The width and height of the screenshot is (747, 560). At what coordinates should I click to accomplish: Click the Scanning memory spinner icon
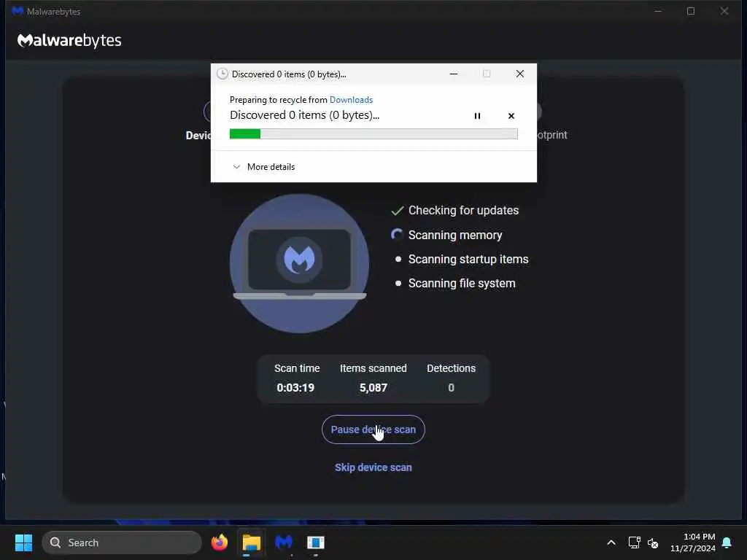pyautogui.click(x=398, y=235)
